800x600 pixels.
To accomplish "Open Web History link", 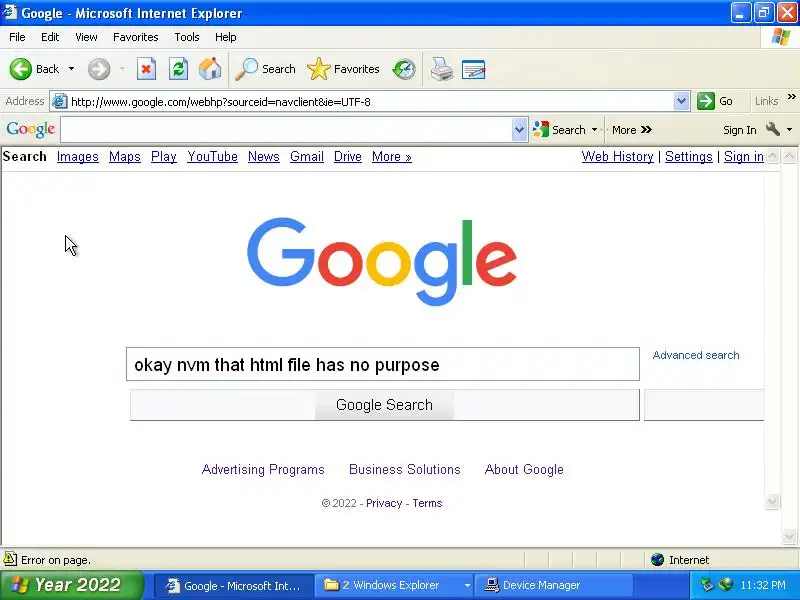I will tap(617, 157).
